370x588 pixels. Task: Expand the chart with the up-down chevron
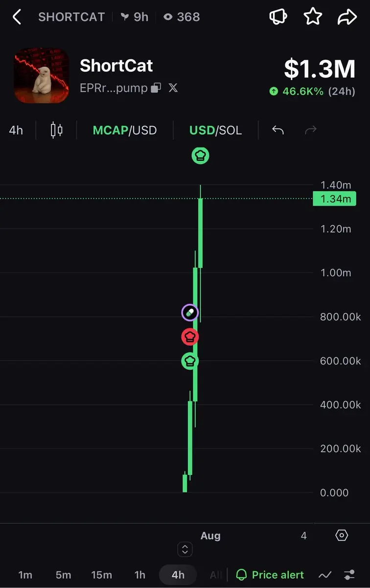[x=185, y=549]
